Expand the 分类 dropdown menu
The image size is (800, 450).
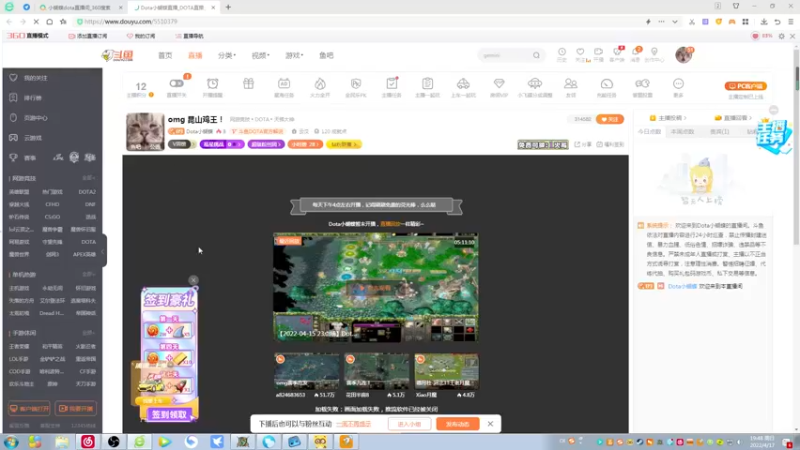(x=227, y=55)
